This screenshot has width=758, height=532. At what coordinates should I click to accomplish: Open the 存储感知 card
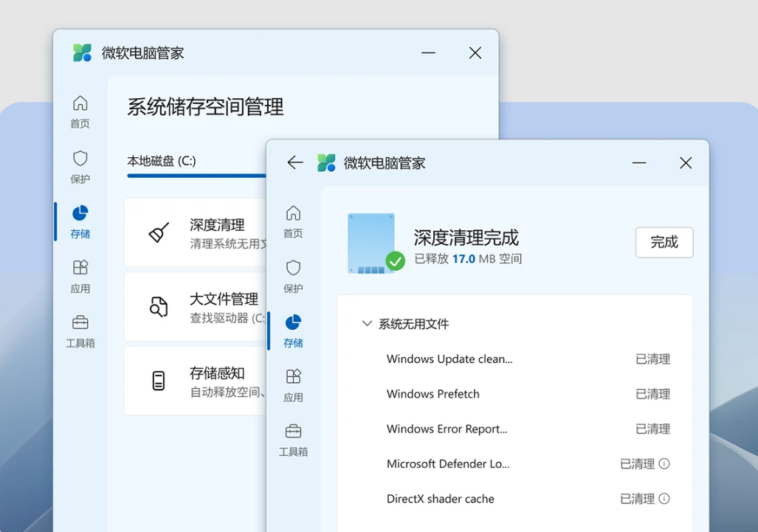pos(196,381)
